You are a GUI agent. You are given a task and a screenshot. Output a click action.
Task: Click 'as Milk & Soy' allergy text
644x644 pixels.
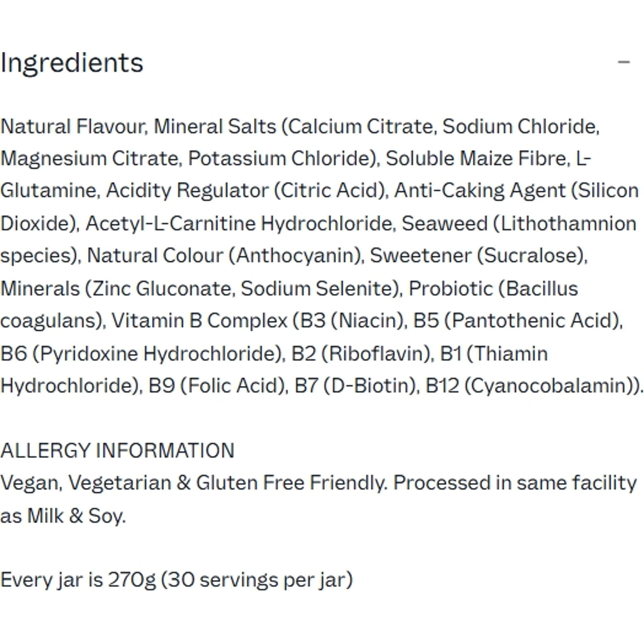[x=63, y=516]
